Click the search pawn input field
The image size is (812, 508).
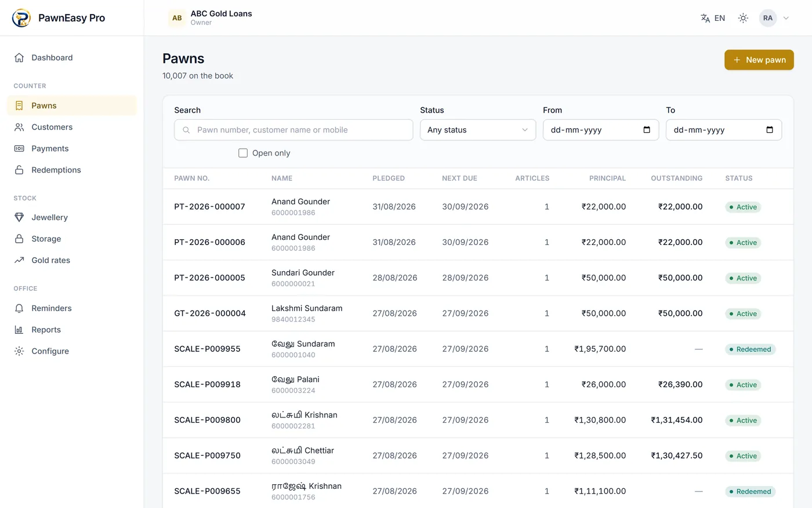pos(293,130)
